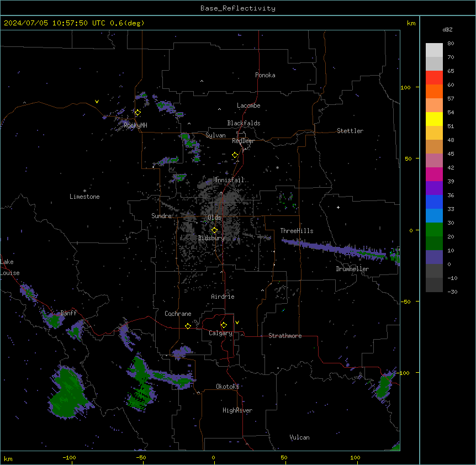Click the white caret marker between Olds and Innisfail
Image resolution: width=476 pixels, height=465 pixels.
(x=221, y=193)
